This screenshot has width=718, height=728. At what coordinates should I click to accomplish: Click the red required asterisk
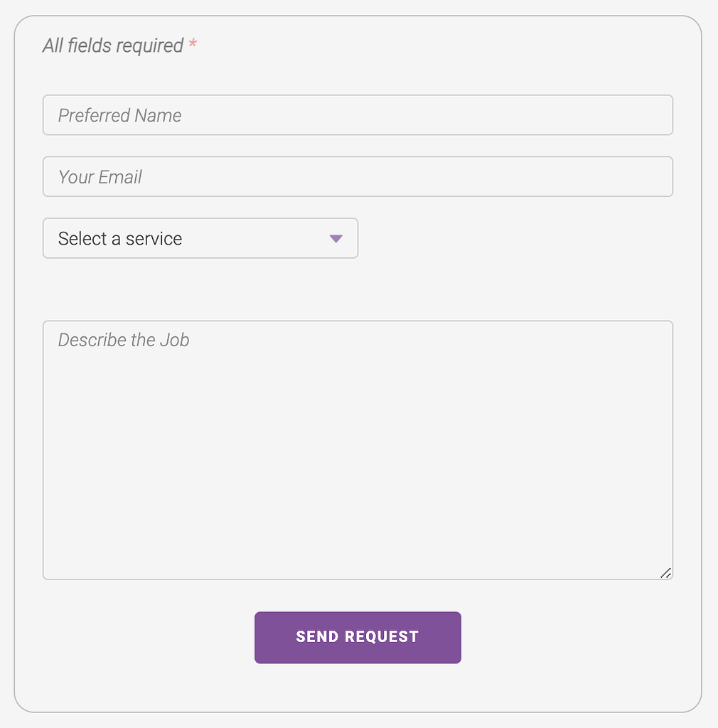(x=191, y=44)
